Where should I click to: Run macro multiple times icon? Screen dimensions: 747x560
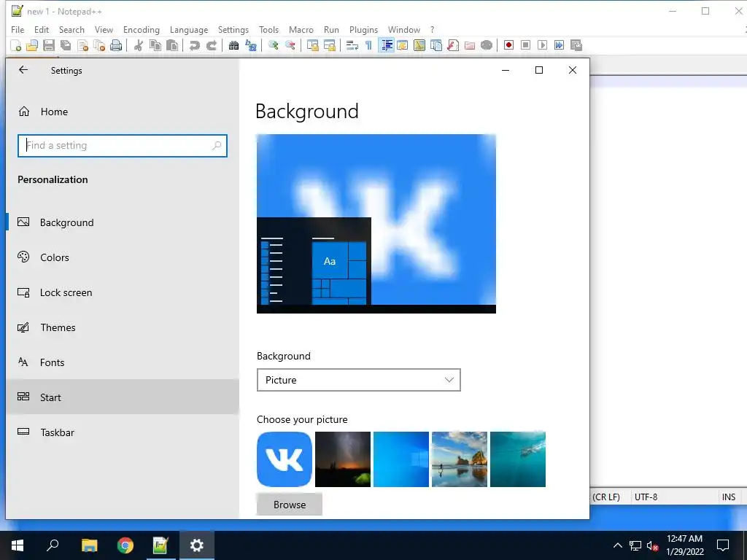tap(559, 45)
